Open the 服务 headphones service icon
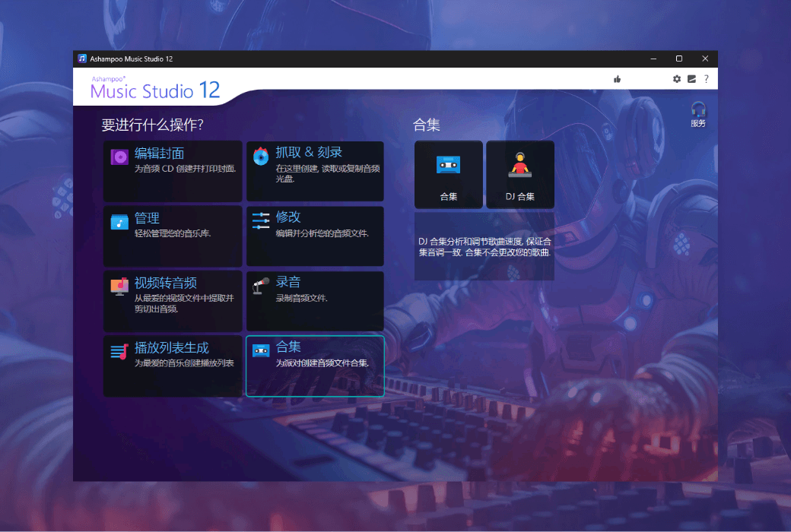Image resolution: width=791 pixels, height=532 pixels. [698, 114]
